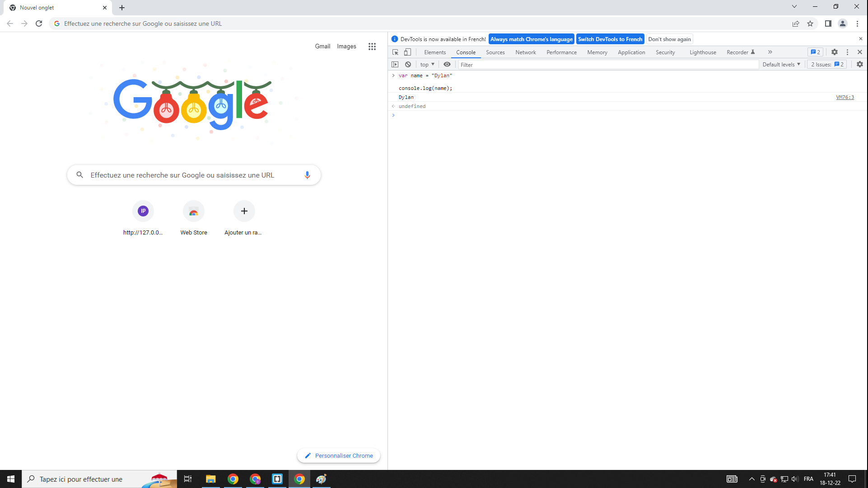Click the Windows taskbar search box
Image resolution: width=868 pixels, height=488 pixels.
99,479
